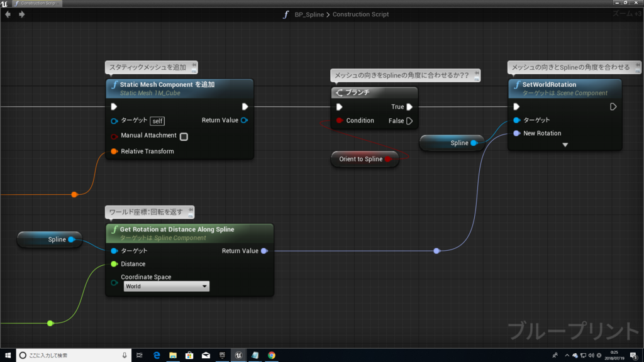The height and width of the screenshot is (362, 644).
Task: Click the purple rotation wire reroute node
Action: tap(436, 251)
